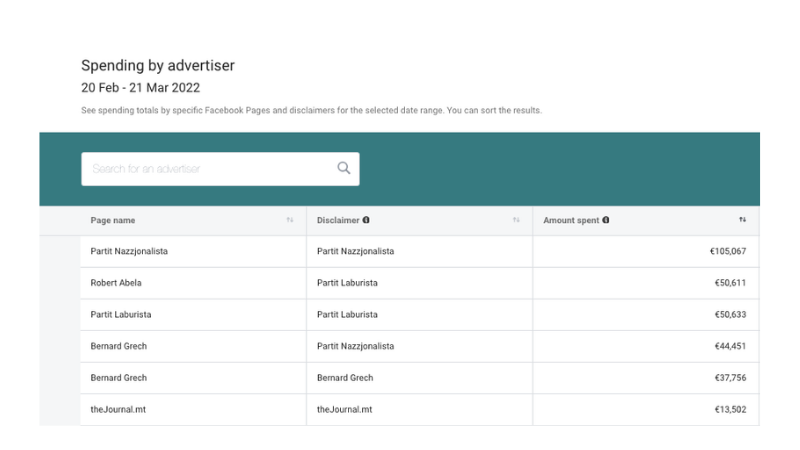This screenshot has width=800, height=450.
Task: Click the Amount spent info icon
Action: pos(606,220)
